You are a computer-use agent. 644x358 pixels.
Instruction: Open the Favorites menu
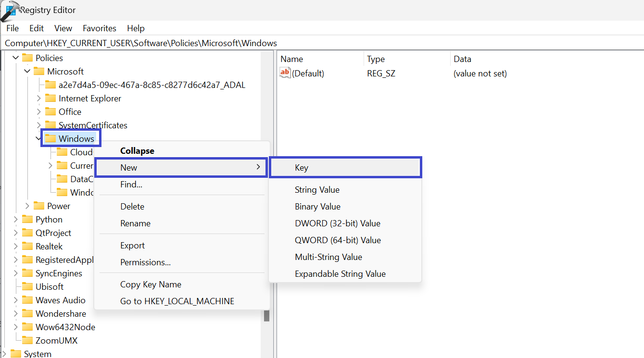(x=100, y=28)
